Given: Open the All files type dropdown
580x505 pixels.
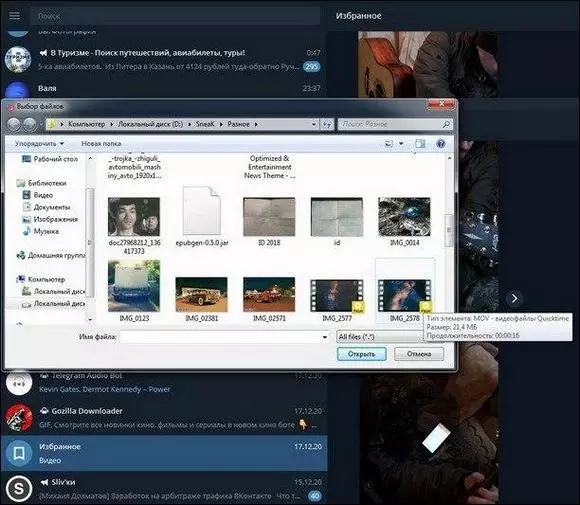Looking at the screenshot, I should (380, 337).
